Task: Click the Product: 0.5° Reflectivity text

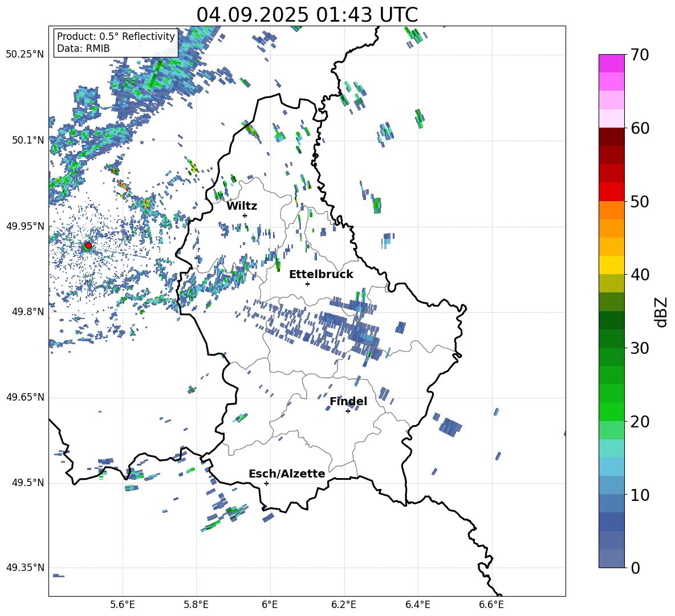Action: pos(116,36)
